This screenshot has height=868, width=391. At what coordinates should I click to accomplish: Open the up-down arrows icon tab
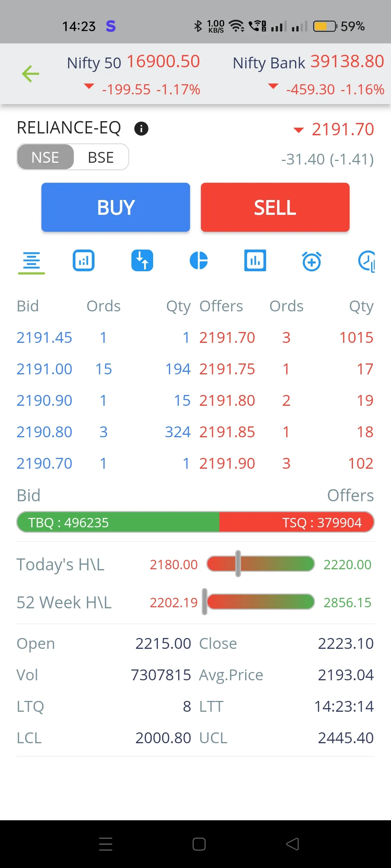(142, 260)
